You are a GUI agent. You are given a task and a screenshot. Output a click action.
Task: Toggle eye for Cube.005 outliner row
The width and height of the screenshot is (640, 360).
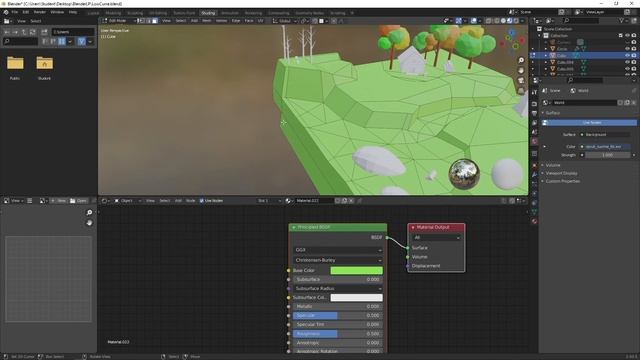click(x=627, y=69)
